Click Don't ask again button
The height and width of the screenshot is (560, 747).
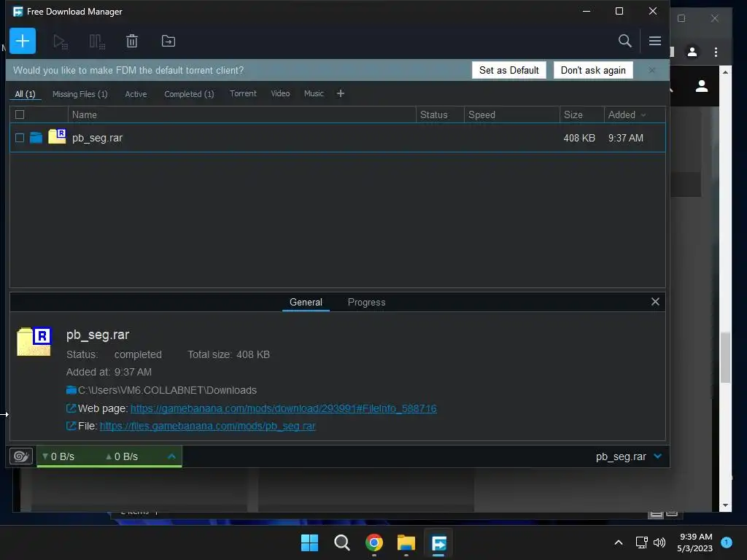[x=593, y=70]
